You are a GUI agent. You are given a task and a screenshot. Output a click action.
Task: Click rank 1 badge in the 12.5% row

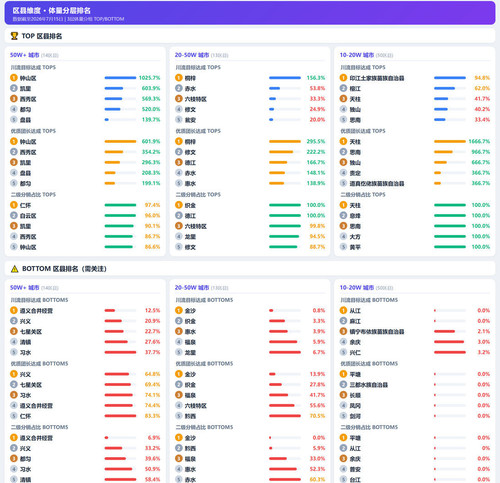coord(14,311)
